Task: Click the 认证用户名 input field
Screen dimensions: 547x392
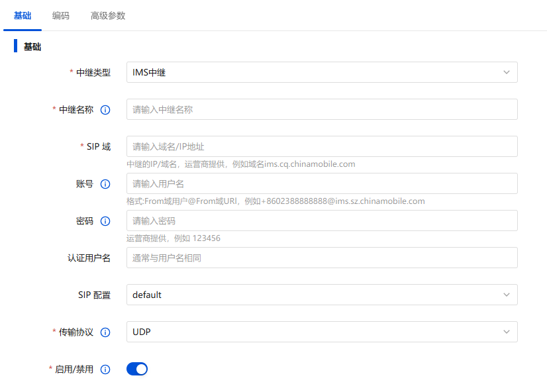Action: click(322, 258)
